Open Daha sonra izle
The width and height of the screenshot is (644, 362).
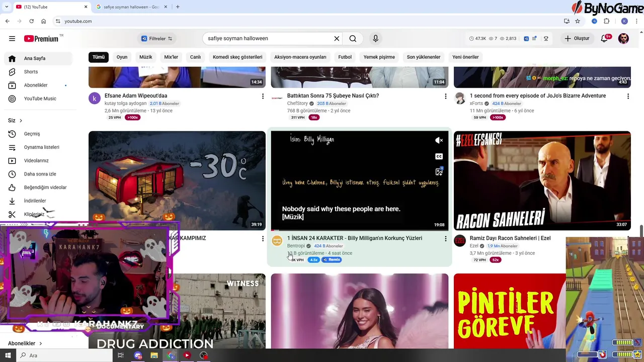pos(38,174)
